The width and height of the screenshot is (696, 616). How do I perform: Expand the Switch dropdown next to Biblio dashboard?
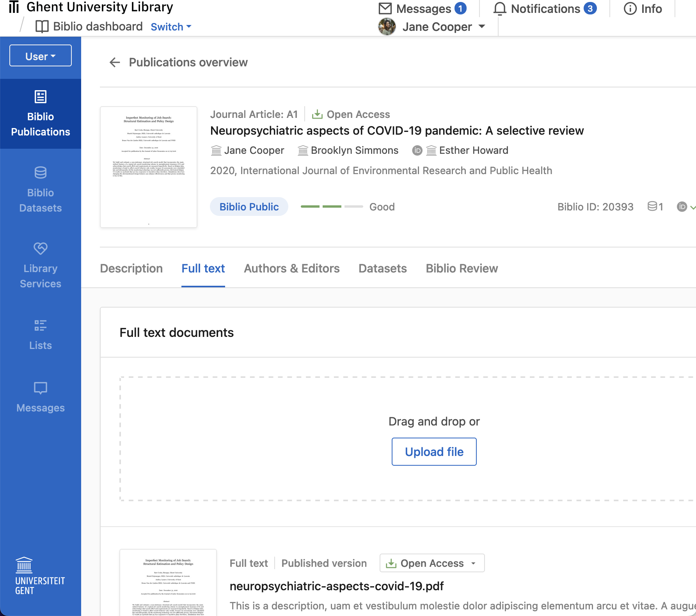tap(170, 27)
